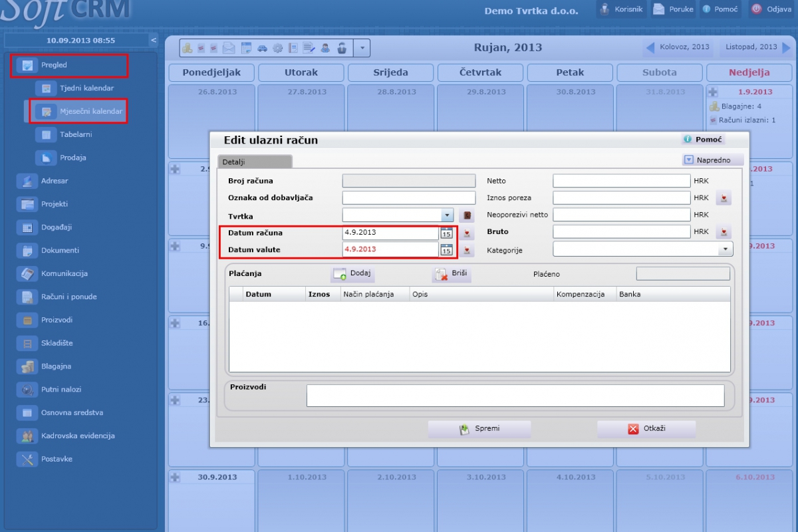Click the Osnovna sredstva icon in the sidebar

point(27,412)
